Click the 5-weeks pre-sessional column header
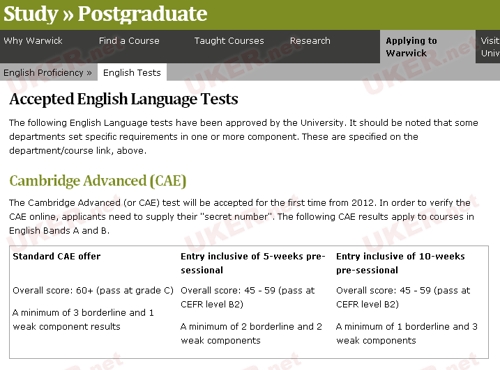 pos(253,263)
